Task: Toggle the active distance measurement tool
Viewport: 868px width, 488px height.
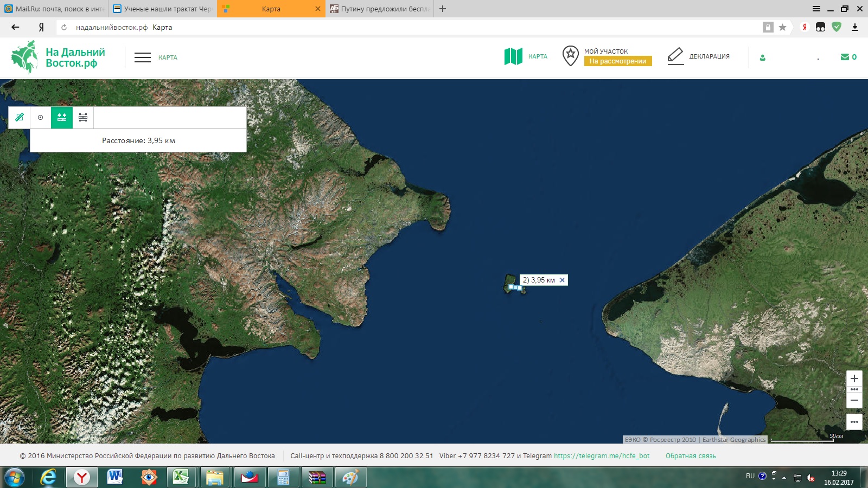Action: 62,117
